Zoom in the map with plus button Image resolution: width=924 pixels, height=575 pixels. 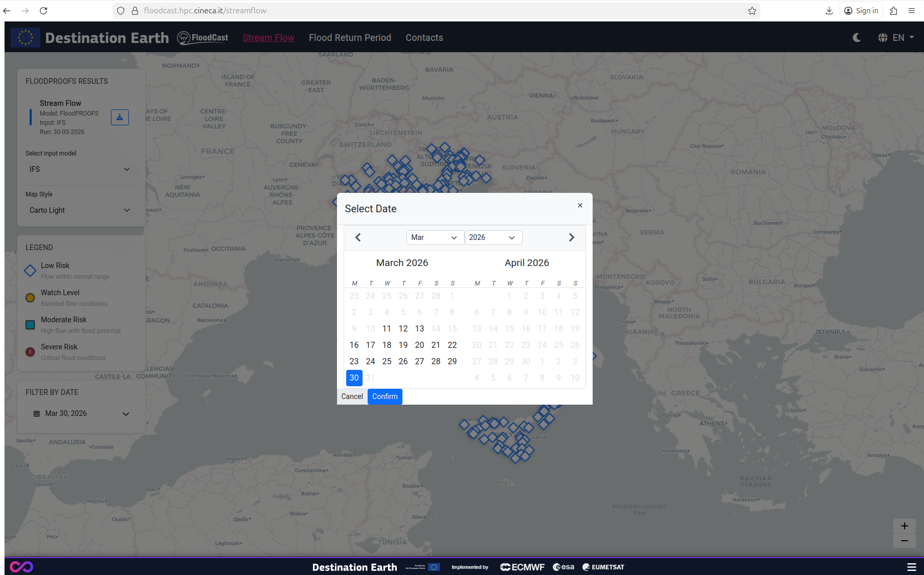[904, 526]
